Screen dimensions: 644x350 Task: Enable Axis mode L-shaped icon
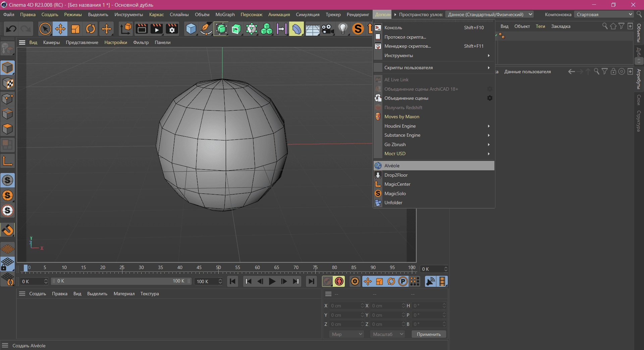coord(7,161)
